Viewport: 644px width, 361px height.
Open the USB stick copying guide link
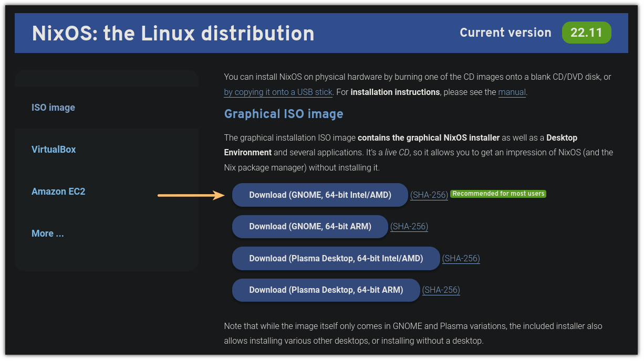pos(278,92)
